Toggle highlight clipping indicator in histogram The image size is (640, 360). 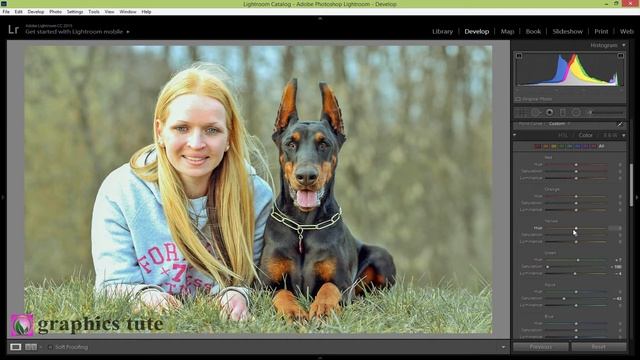[x=620, y=56]
